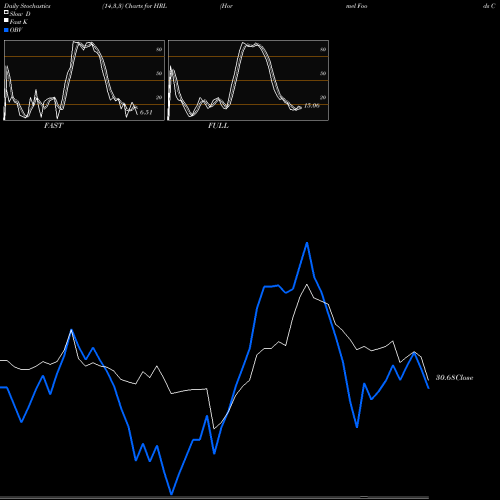This screenshot has width=500, height=500.
Task: Click the lowest trough of the blue OBV line
Action: coord(171,494)
